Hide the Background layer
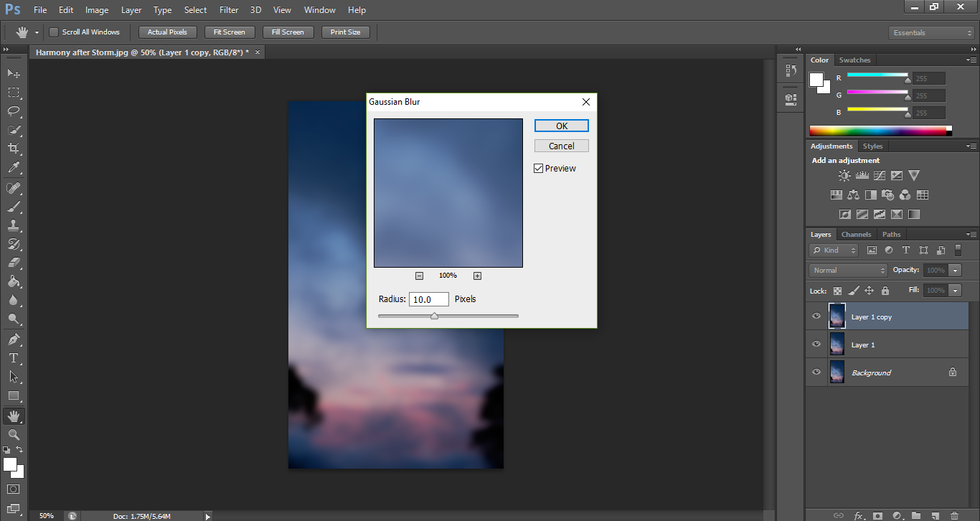 [x=816, y=372]
